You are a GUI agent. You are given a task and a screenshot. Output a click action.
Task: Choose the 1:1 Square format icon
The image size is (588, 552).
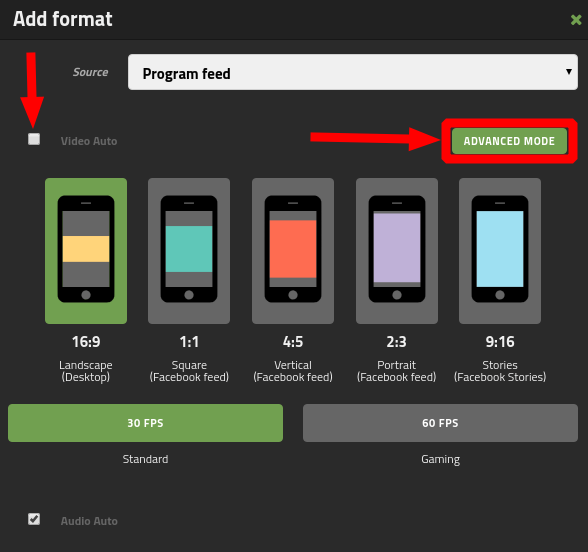pyautogui.click(x=189, y=250)
